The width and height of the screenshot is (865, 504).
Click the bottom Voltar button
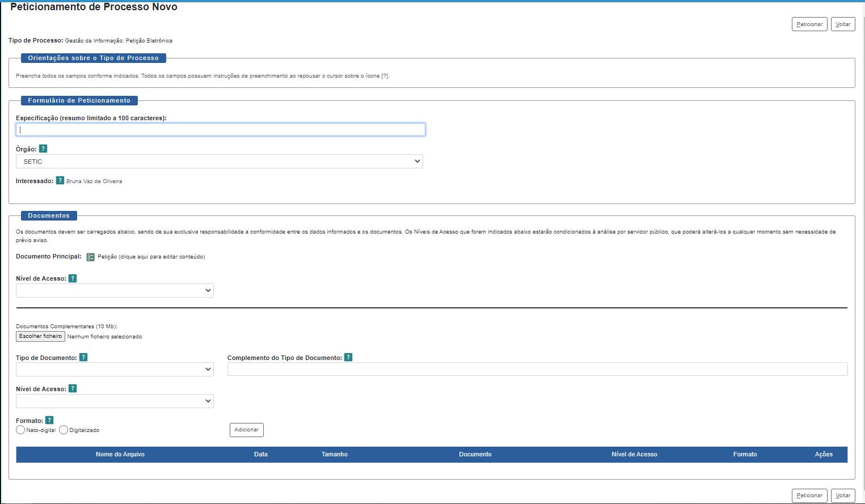pos(842,495)
